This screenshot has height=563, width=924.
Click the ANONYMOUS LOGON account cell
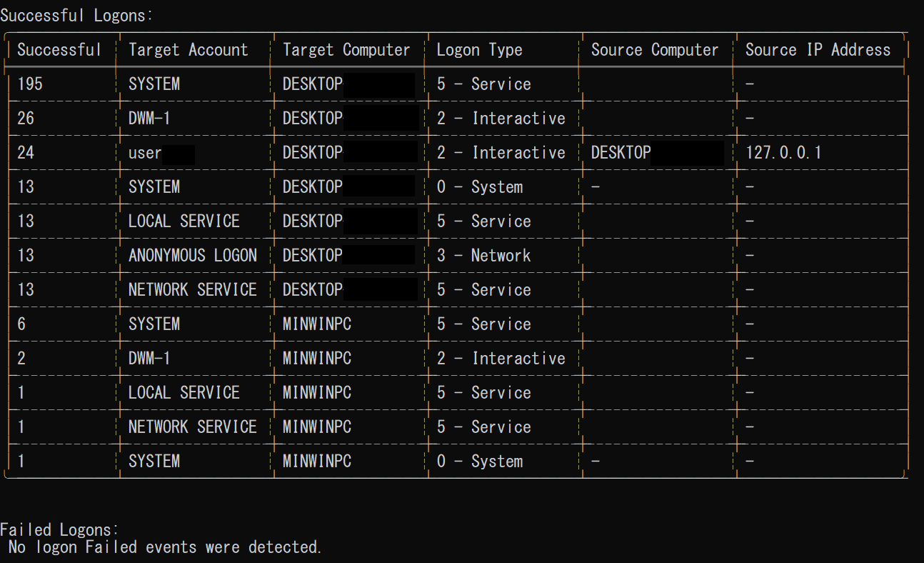tap(192, 256)
